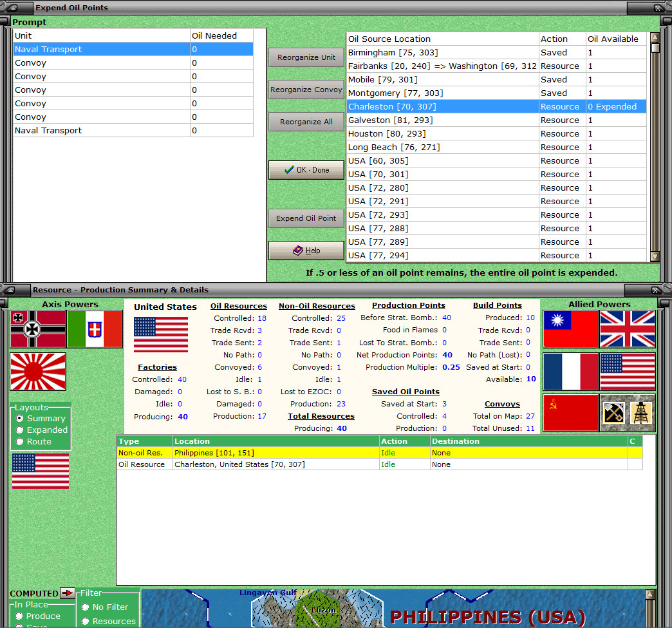Select the Italian flag in Axis Powers
The height and width of the screenshot is (628, 672).
click(95, 329)
